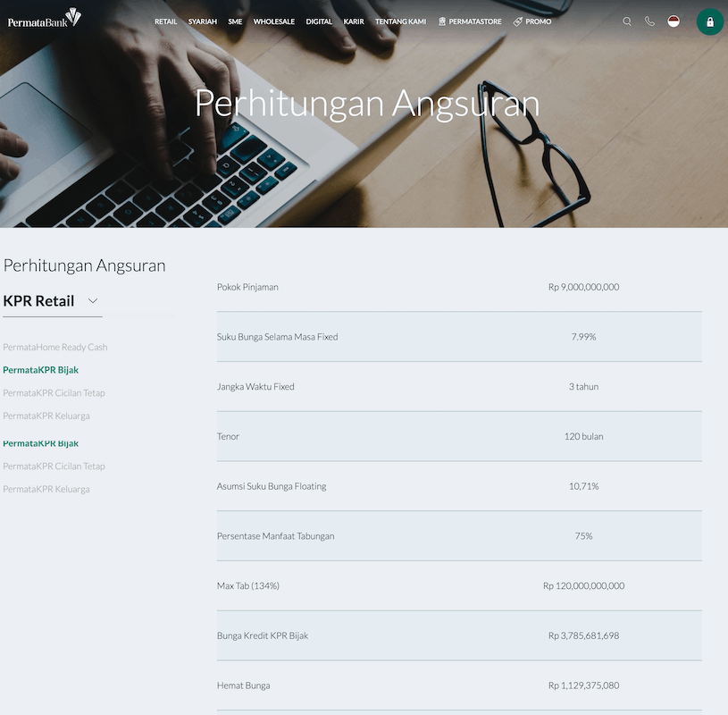This screenshot has height=715, width=728.
Task: Click the phone contact icon
Action: coord(650,21)
